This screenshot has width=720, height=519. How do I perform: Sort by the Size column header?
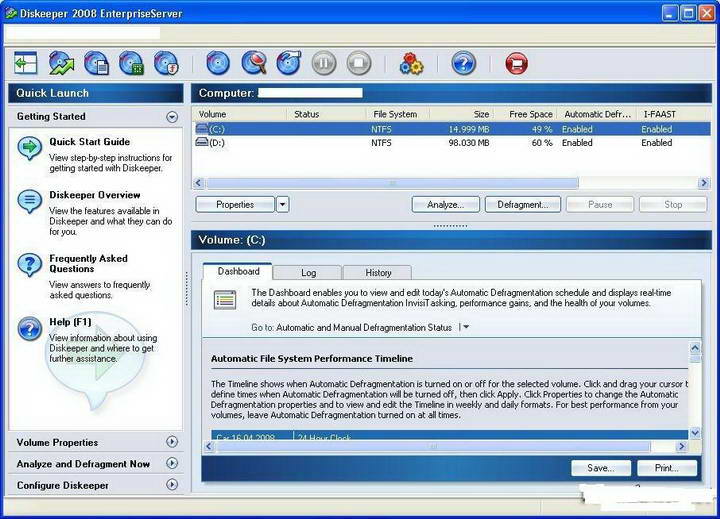(462, 114)
